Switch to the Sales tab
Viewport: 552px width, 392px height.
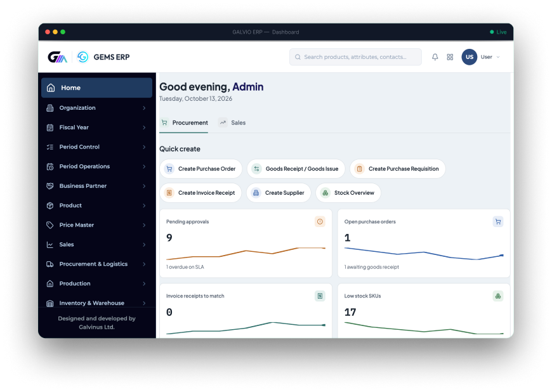(232, 123)
